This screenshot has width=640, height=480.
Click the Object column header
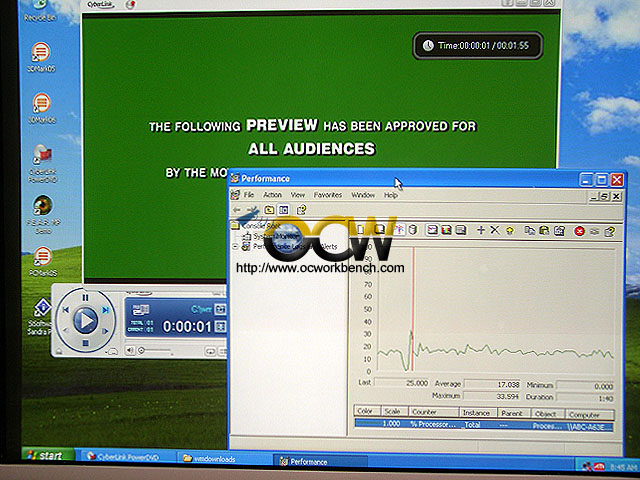click(x=547, y=414)
